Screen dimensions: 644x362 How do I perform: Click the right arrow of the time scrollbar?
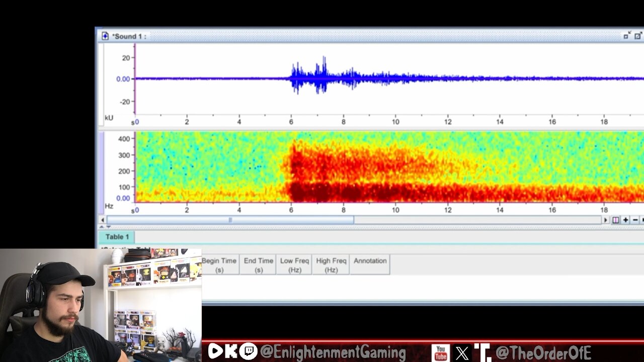(x=606, y=220)
